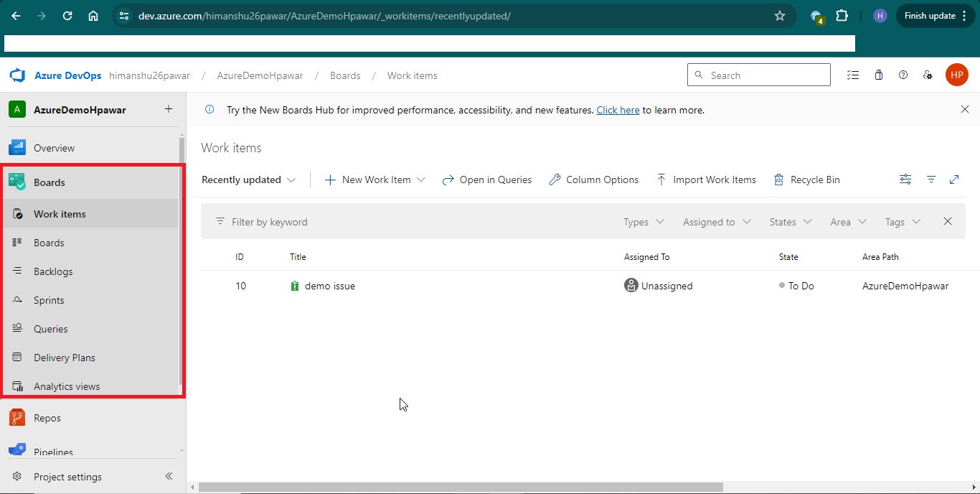The width and height of the screenshot is (980, 494).
Task: Open the Recycle Bin
Action: [x=806, y=180]
